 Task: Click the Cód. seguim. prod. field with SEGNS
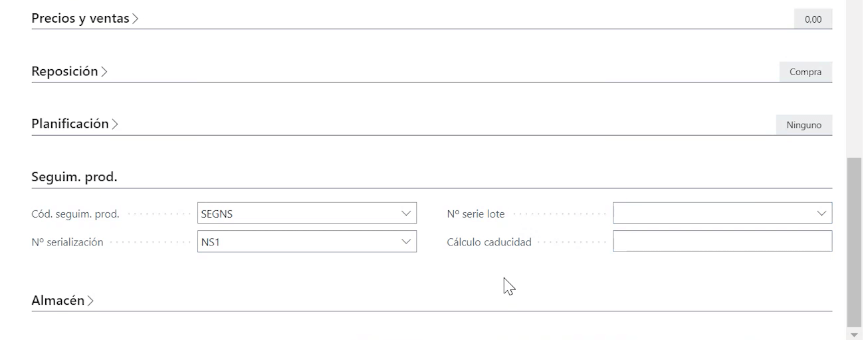click(x=299, y=214)
